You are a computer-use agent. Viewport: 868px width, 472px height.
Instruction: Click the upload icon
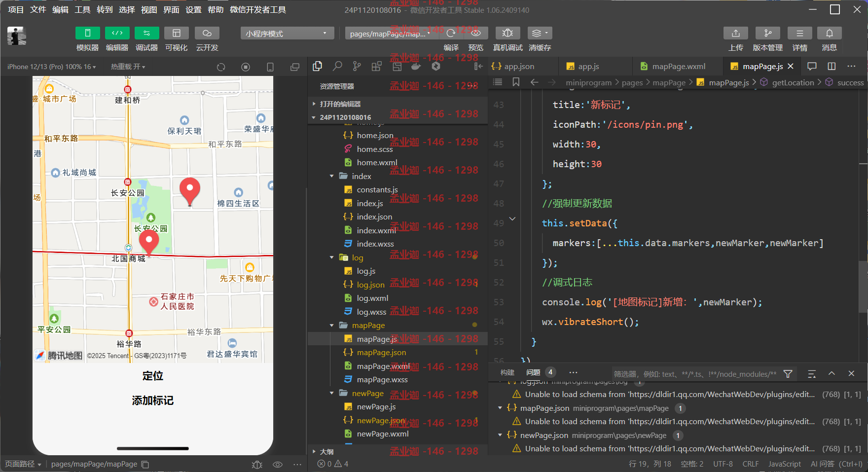point(735,33)
